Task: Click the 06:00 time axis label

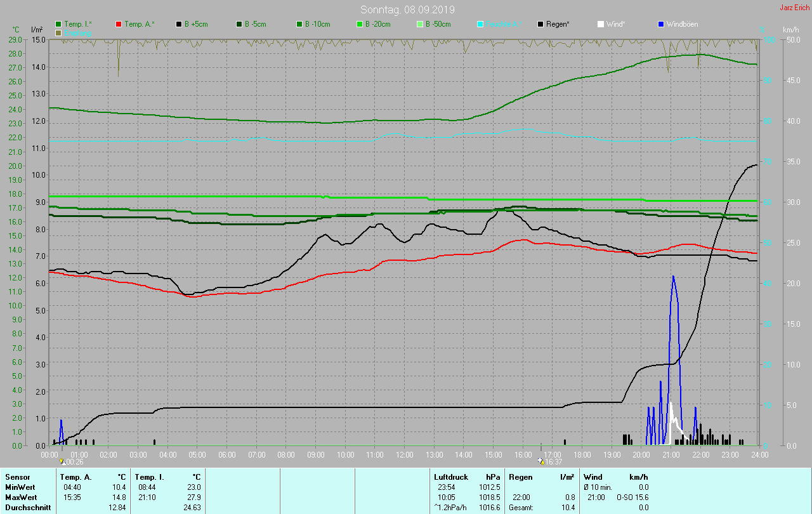Action: click(227, 455)
